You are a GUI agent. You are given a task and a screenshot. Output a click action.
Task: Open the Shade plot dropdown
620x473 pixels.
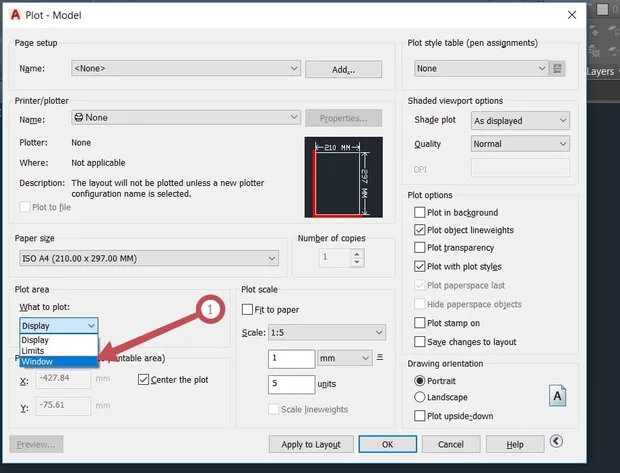point(519,121)
